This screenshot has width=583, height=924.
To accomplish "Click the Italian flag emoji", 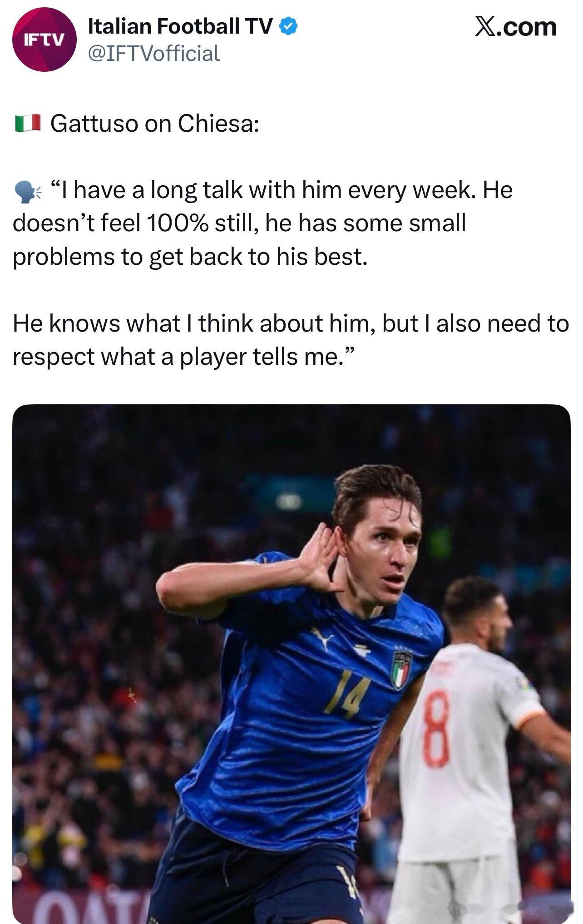I will [x=28, y=124].
